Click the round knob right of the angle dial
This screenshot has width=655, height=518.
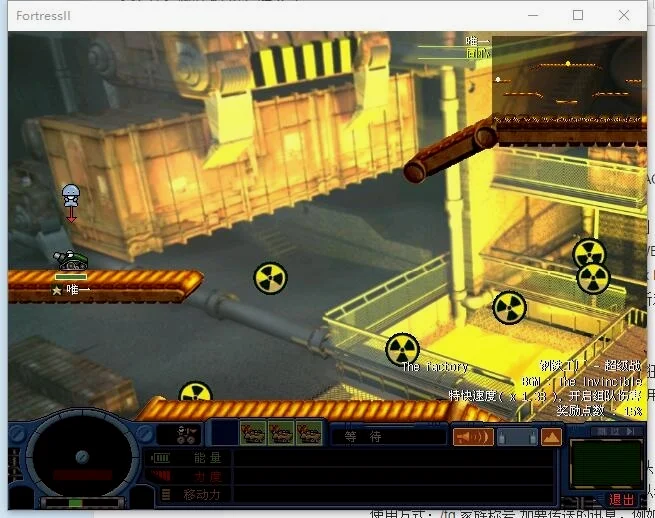pos(145,434)
